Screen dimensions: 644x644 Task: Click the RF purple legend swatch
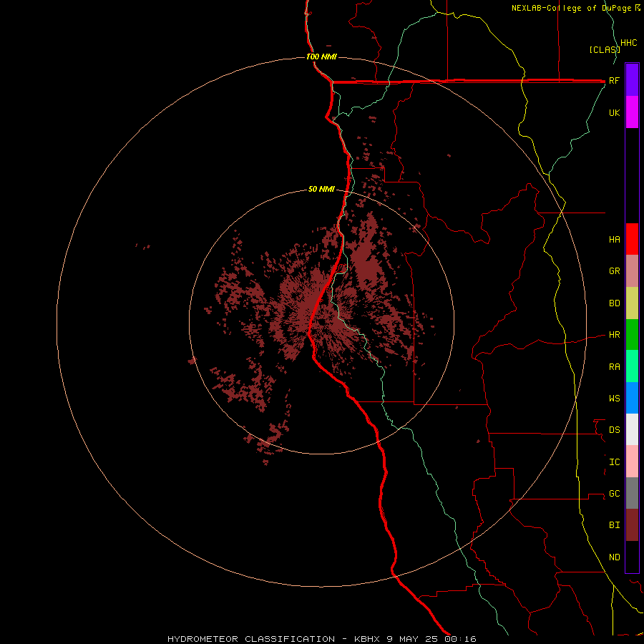632,80
